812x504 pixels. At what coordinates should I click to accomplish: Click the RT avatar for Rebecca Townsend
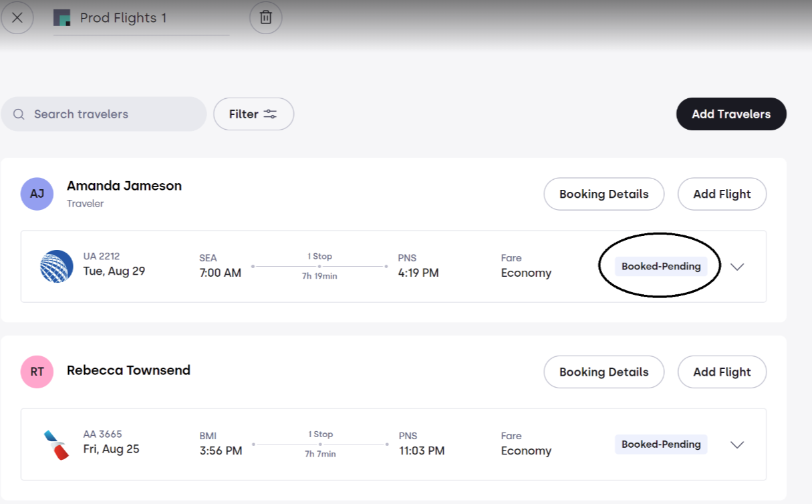(37, 372)
